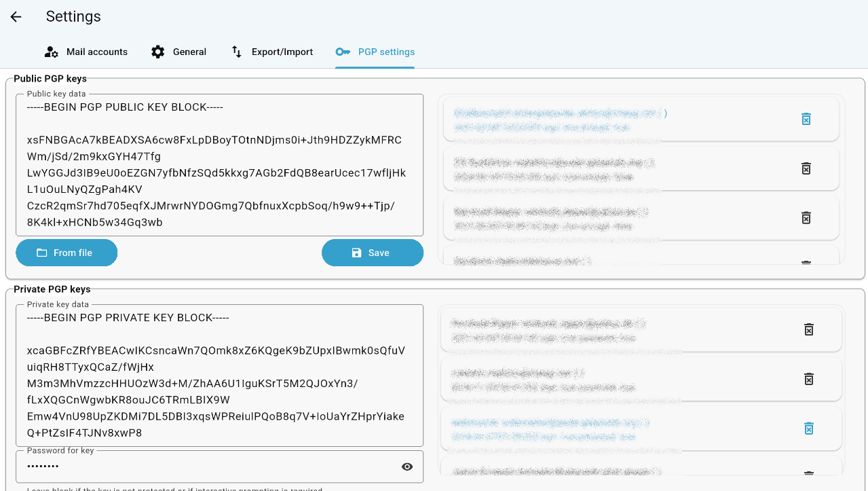
Task: Focus the Public key data text area
Action: tap(219, 165)
